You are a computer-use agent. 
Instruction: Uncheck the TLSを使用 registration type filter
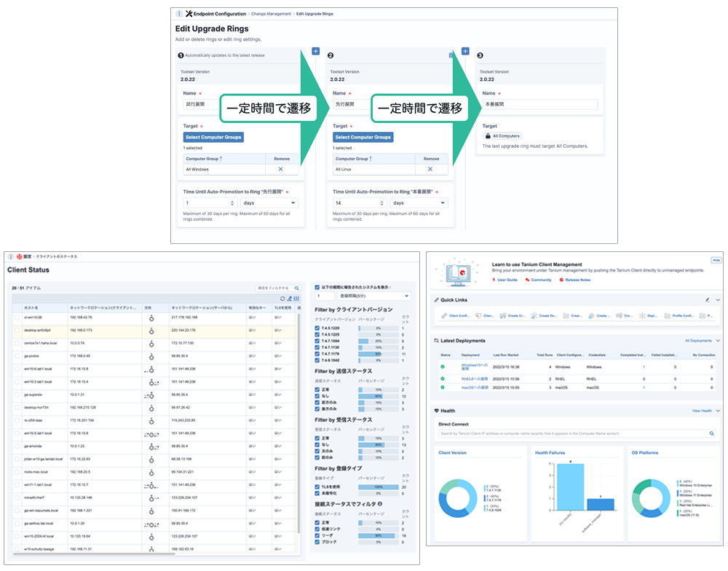[x=317, y=487]
